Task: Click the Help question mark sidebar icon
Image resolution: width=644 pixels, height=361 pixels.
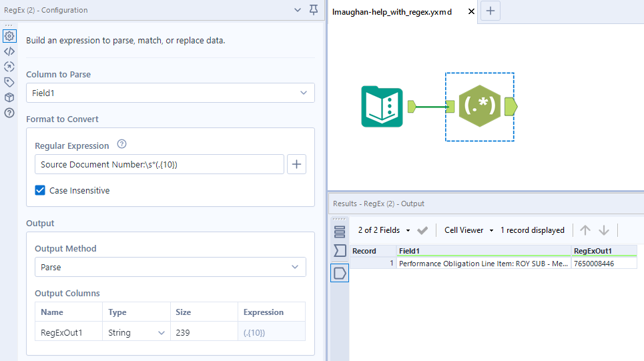Action: (9, 113)
